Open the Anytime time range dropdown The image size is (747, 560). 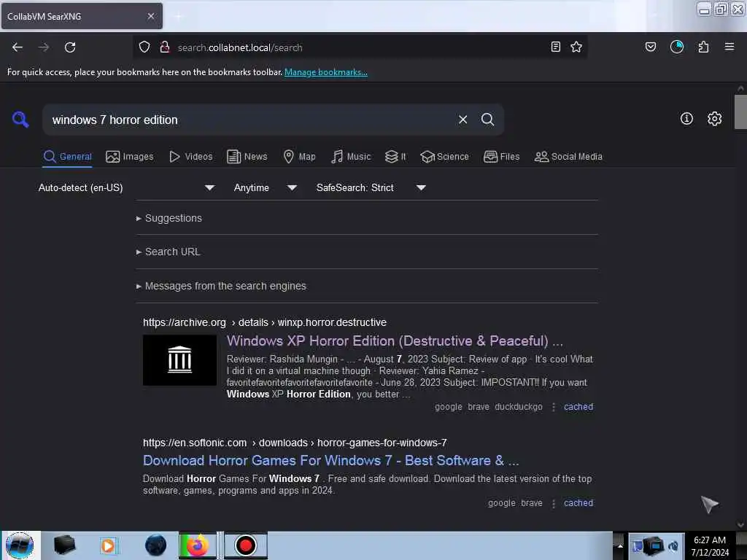(265, 187)
